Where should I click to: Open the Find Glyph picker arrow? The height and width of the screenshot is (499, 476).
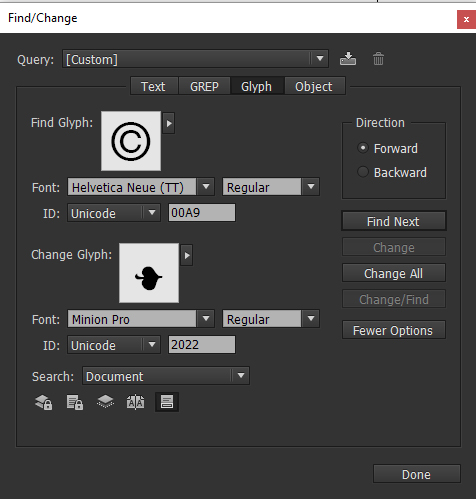(169, 123)
